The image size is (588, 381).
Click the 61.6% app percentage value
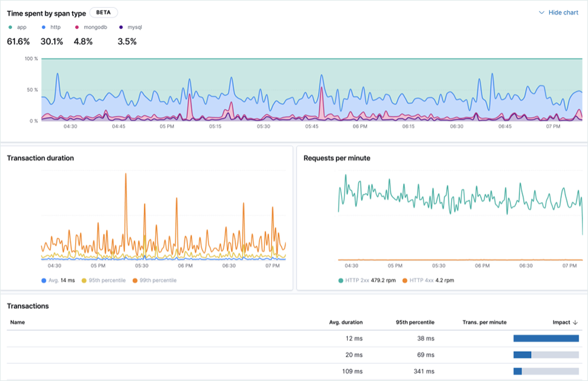click(18, 41)
